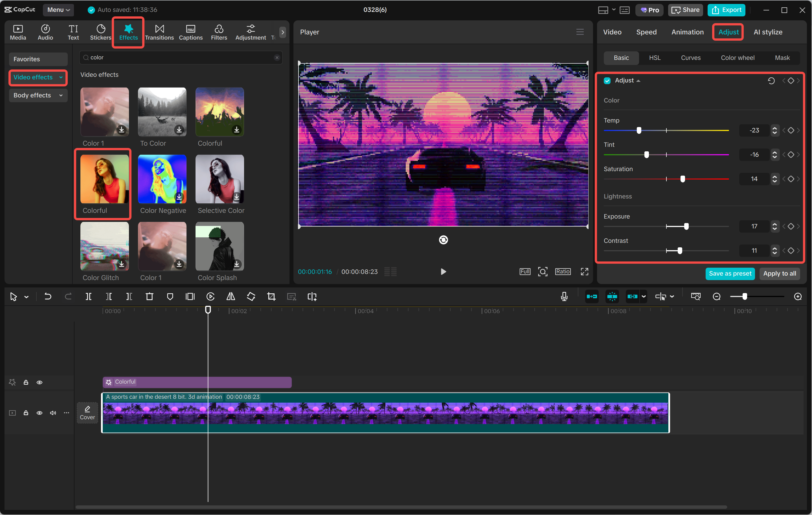812x515 pixels.
Task: Click the undo icon above the timeline
Action: coord(48,296)
